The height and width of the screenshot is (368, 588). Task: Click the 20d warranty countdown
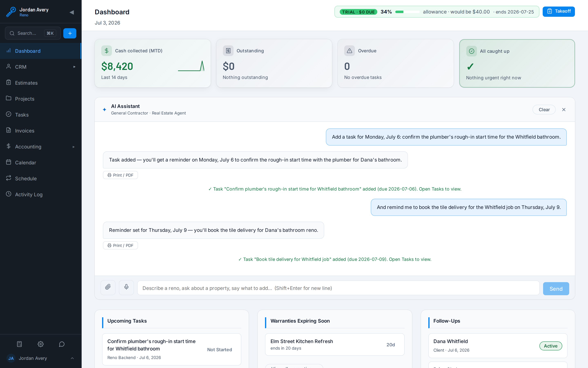pyautogui.click(x=390, y=345)
